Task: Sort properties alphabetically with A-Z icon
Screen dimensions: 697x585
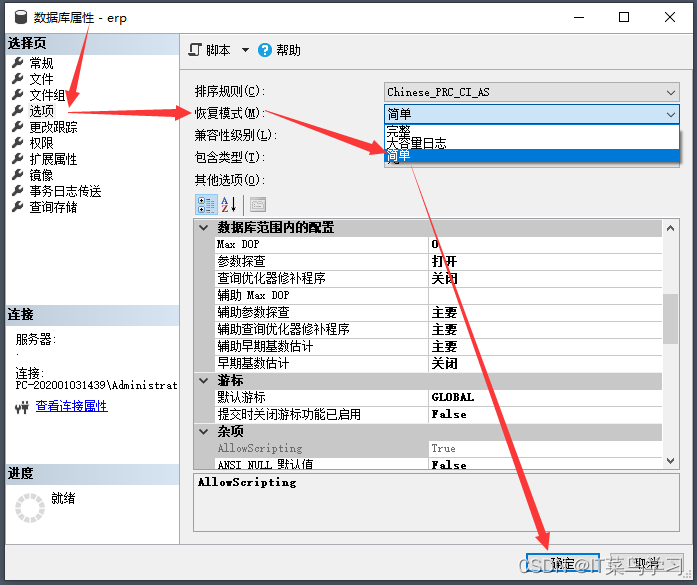Action: click(228, 204)
